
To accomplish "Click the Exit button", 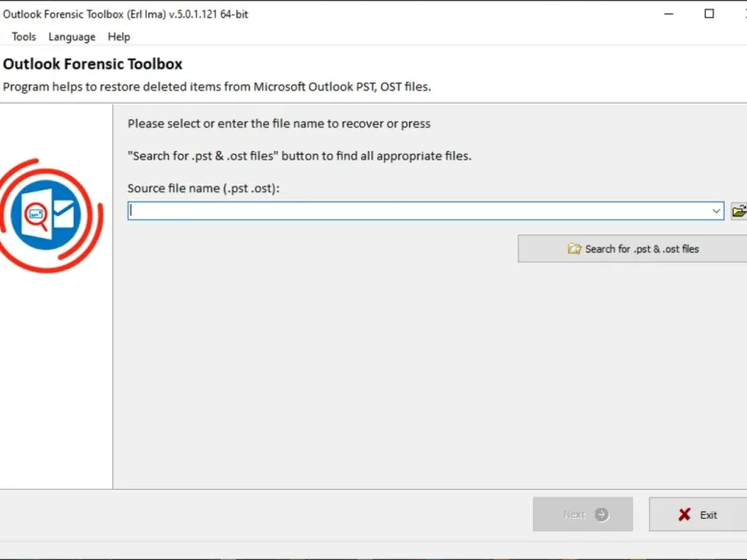I will click(x=698, y=514).
